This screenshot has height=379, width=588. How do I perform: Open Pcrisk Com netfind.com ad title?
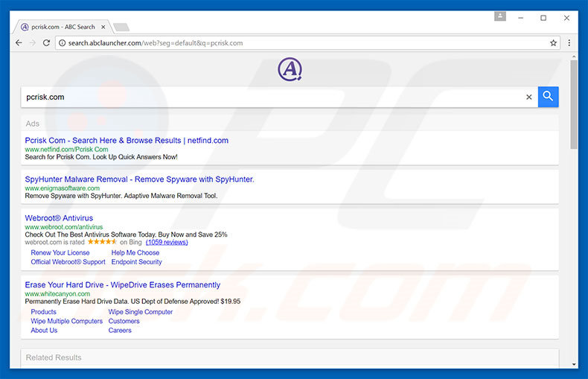(127, 140)
